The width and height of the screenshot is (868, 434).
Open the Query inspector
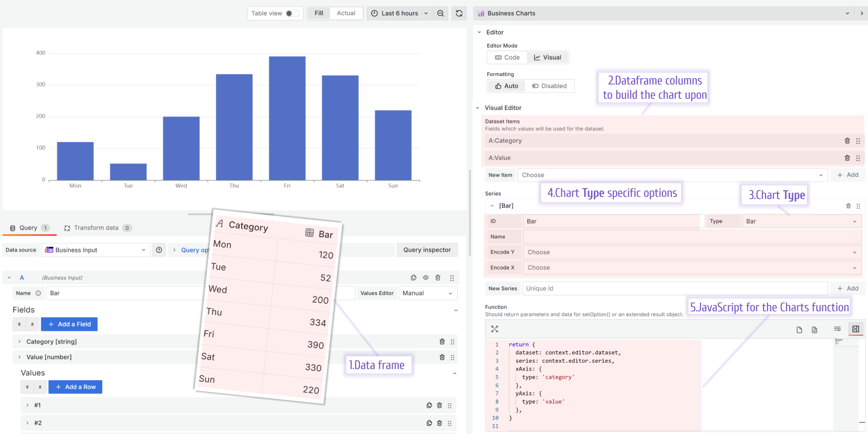coord(427,250)
